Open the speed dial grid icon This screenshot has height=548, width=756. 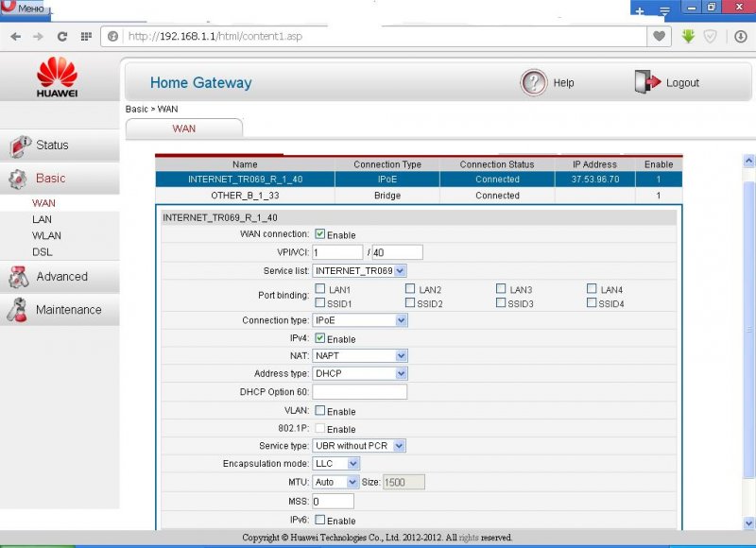[x=86, y=36]
